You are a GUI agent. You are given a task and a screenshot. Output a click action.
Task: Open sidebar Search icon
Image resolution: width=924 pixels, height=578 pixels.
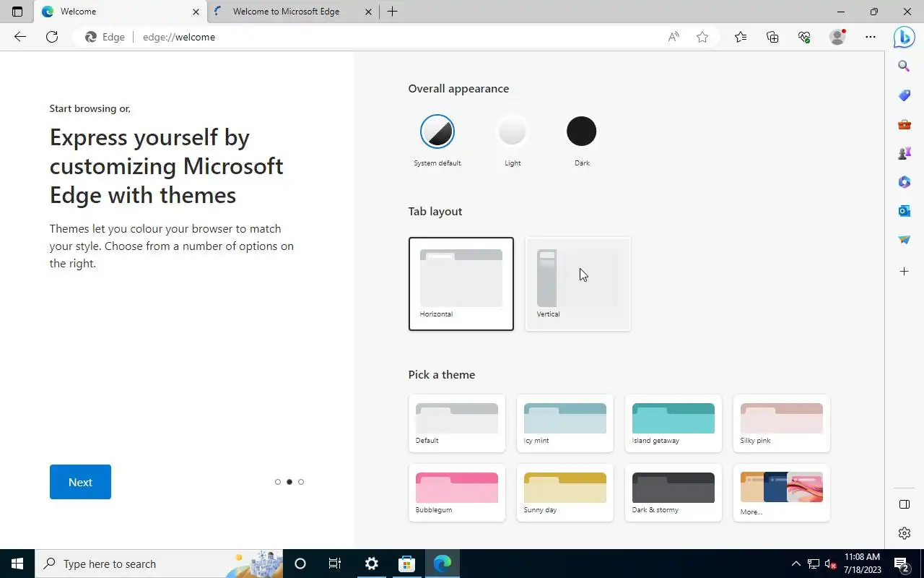[904, 66]
